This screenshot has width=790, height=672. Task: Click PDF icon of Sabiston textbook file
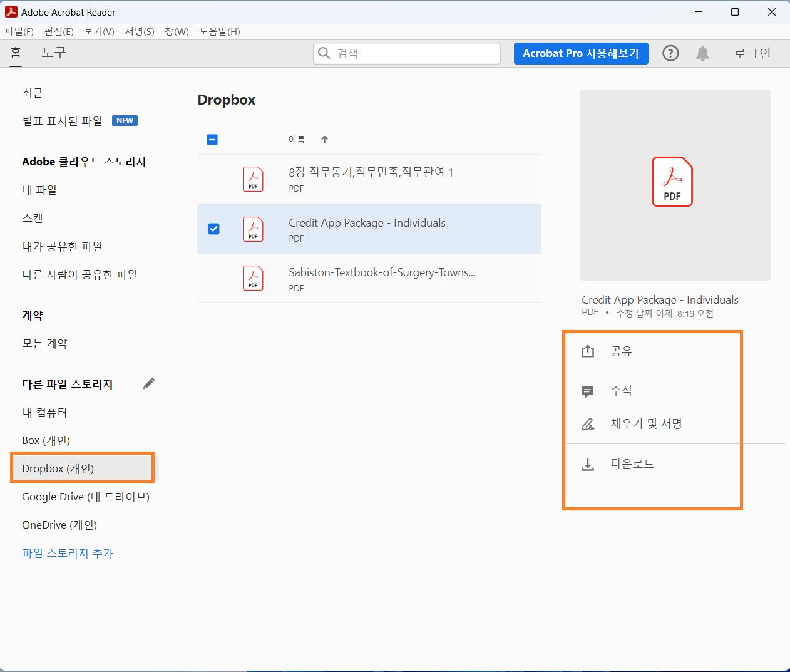pos(252,279)
